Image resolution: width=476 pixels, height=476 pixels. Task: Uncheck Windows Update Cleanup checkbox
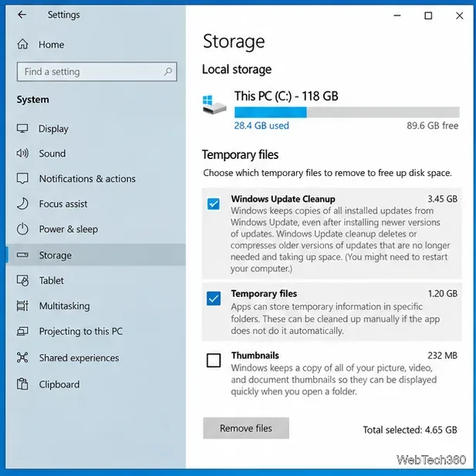tap(214, 204)
